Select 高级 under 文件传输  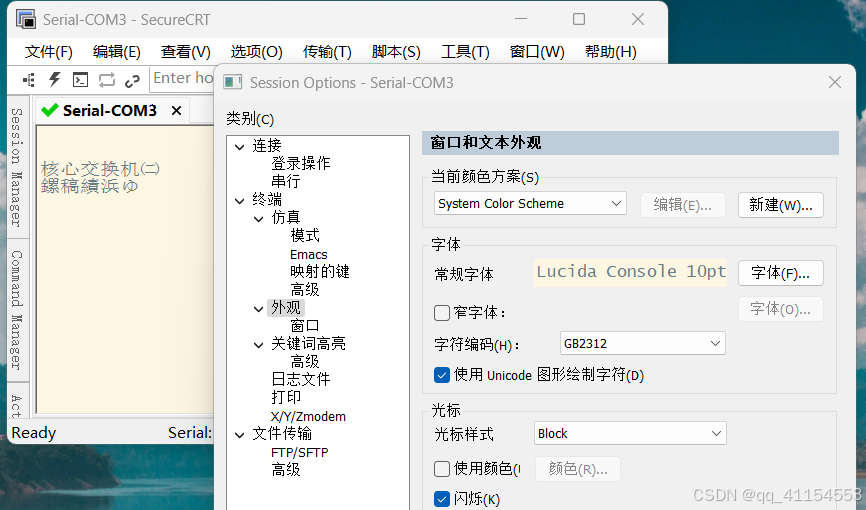(286, 470)
